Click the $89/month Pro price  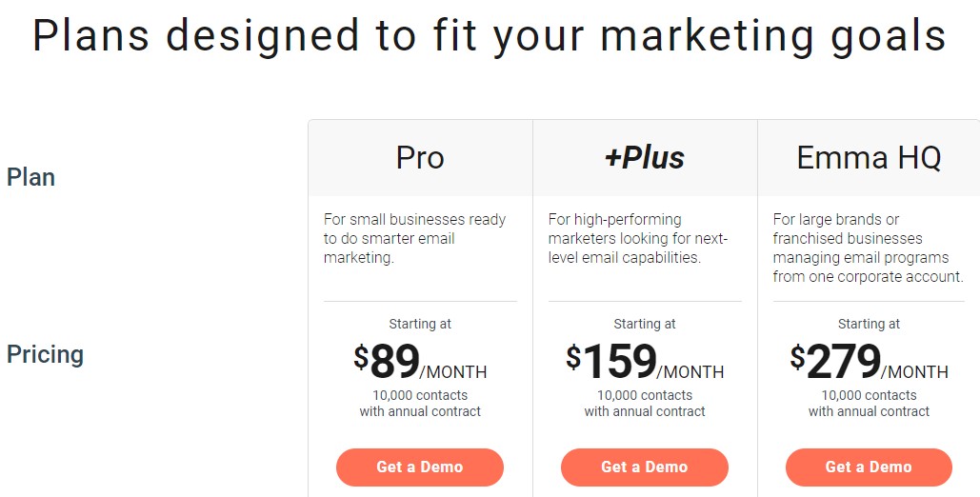(x=420, y=362)
